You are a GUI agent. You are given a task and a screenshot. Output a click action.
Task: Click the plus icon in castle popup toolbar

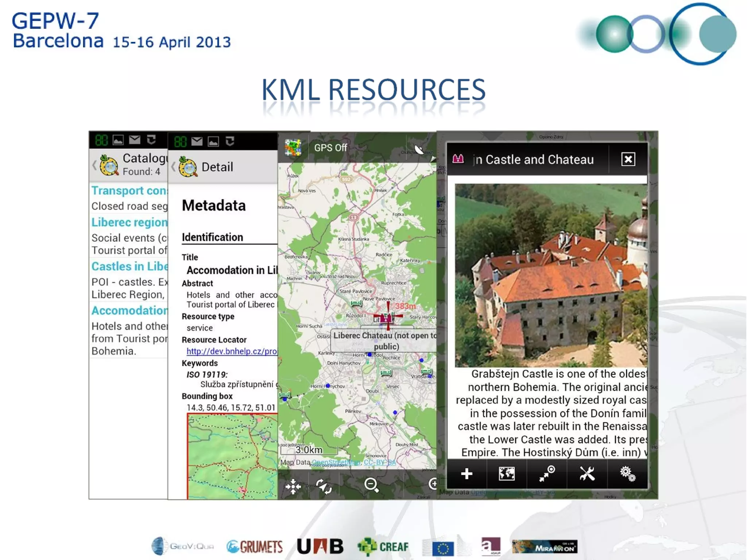[467, 474]
